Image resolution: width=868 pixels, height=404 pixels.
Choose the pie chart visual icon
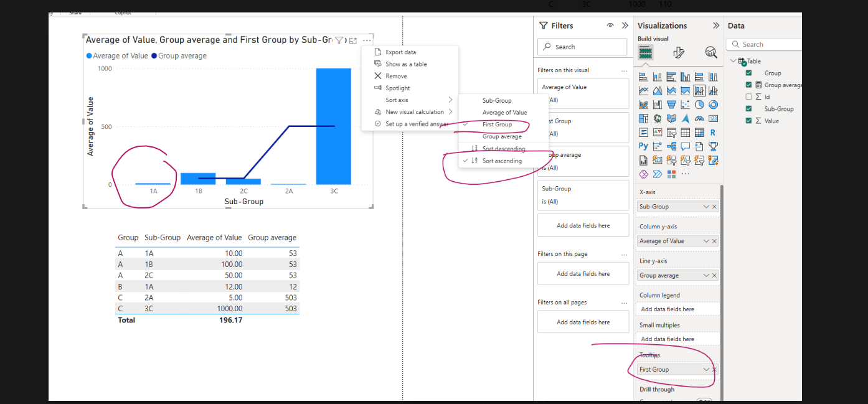click(x=699, y=105)
